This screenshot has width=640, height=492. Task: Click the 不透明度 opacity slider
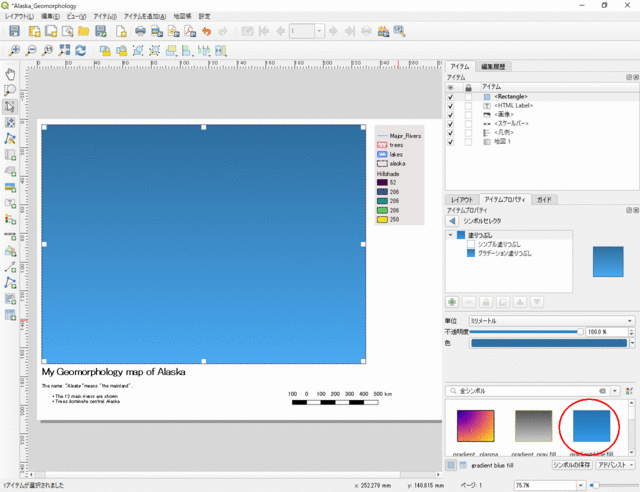point(527,332)
